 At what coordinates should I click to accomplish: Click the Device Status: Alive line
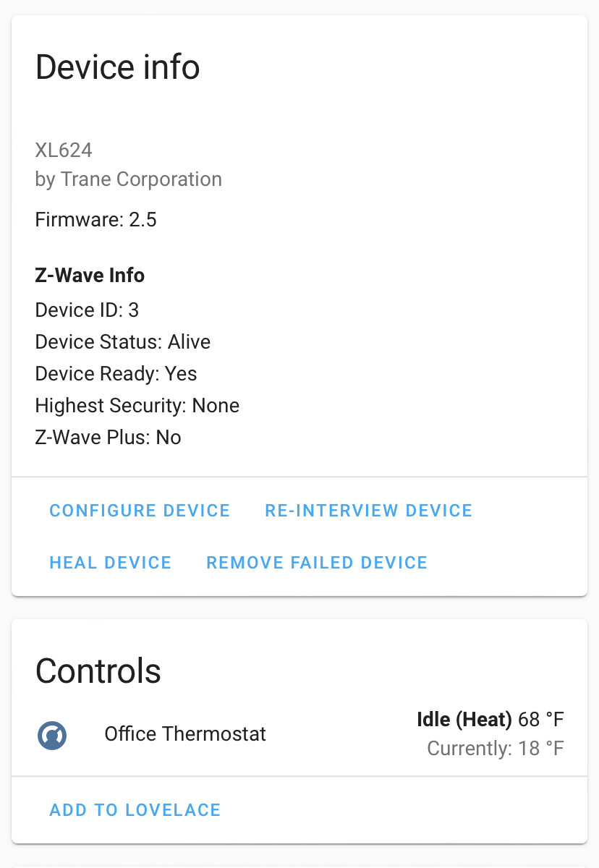click(122, 341)
